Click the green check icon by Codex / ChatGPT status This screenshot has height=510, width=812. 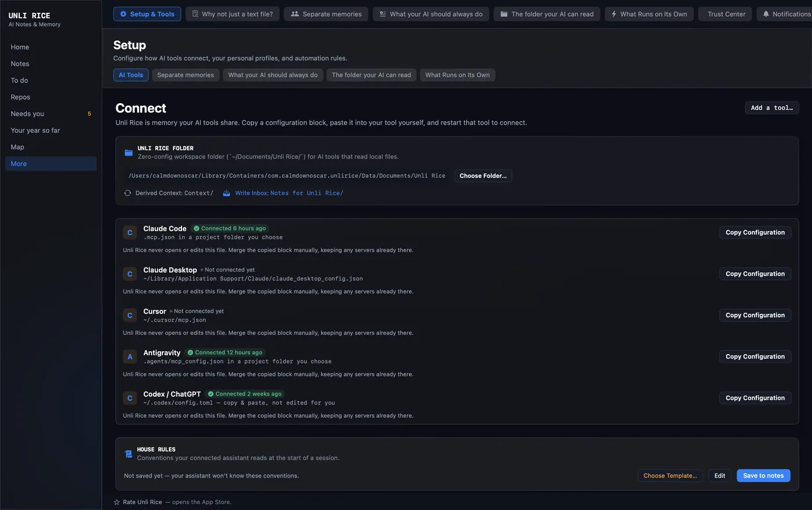click(x=211, y=394)
